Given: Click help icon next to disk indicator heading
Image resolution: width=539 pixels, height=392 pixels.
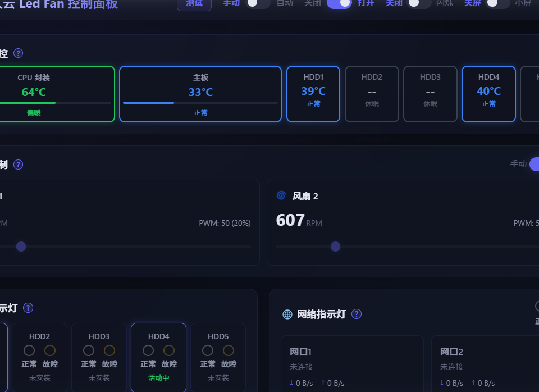Looking at the screenshot, I should click(28, 308).
